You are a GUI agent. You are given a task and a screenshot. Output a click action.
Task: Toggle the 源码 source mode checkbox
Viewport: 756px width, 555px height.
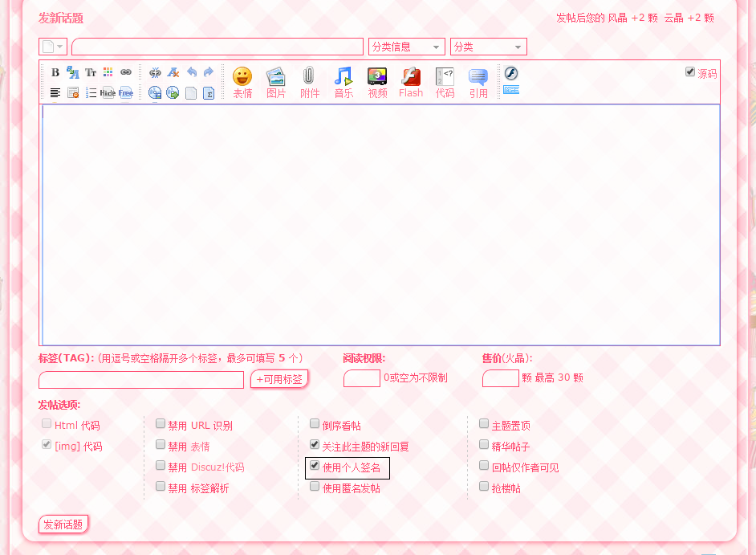pos(690,72)
